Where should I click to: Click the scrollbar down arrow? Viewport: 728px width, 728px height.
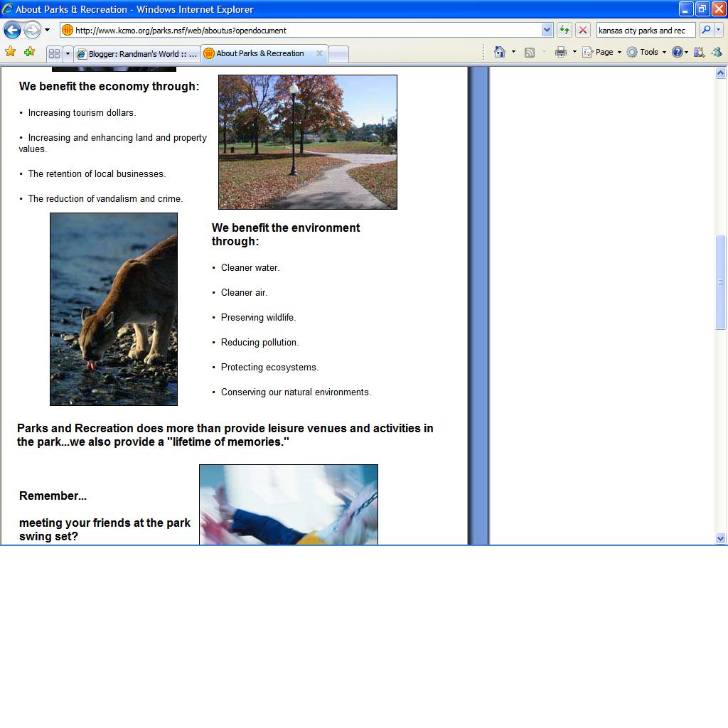coord(720,539)
